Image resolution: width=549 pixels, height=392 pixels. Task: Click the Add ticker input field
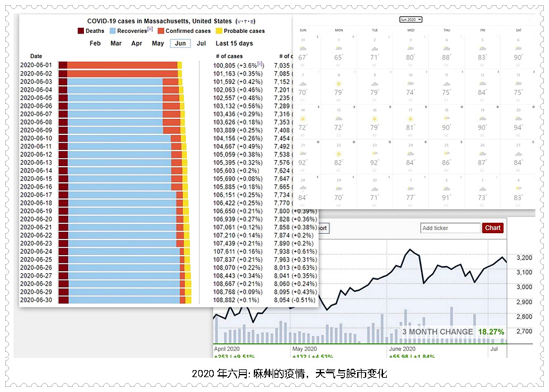tap(450, 228)
